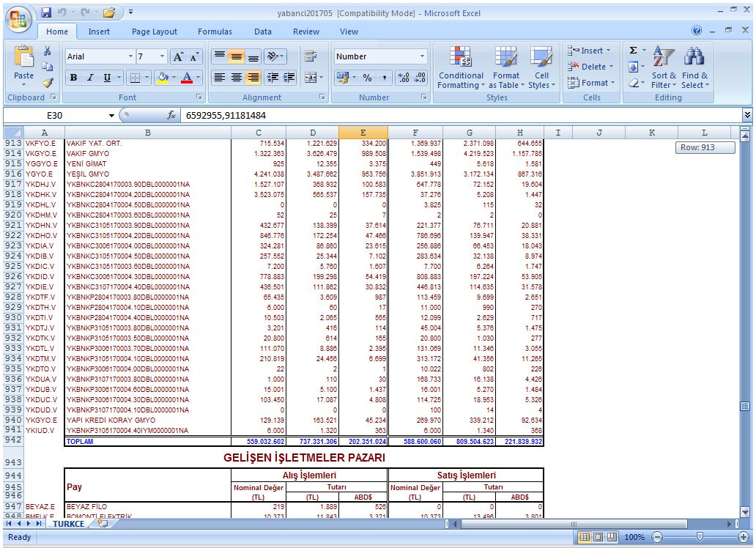Toggle Italic formatting
This screenshot has height=548, width=756.
click(90, 78)
